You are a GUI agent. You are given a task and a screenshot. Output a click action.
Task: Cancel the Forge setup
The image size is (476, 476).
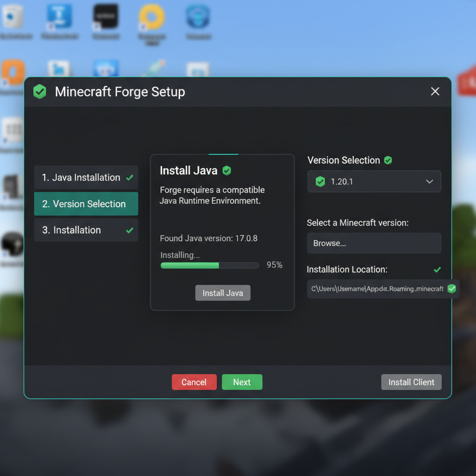(194, 382)
